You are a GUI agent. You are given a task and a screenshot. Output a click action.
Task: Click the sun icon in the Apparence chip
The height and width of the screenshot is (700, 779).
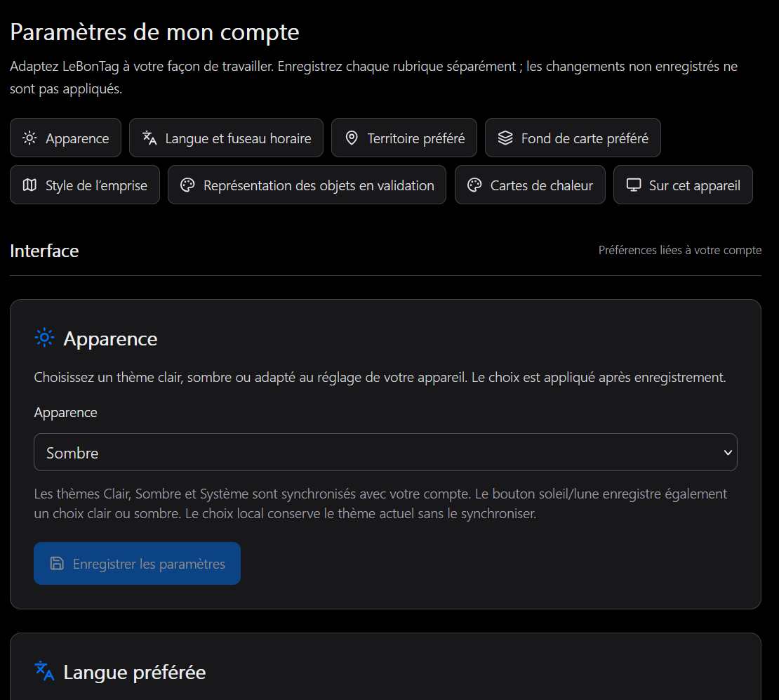(x=29, y=138)
